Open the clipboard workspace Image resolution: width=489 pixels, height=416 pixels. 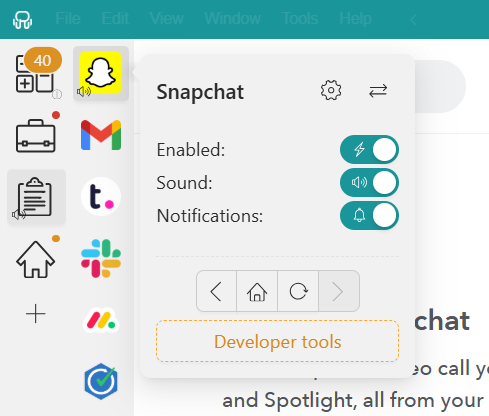36,197
